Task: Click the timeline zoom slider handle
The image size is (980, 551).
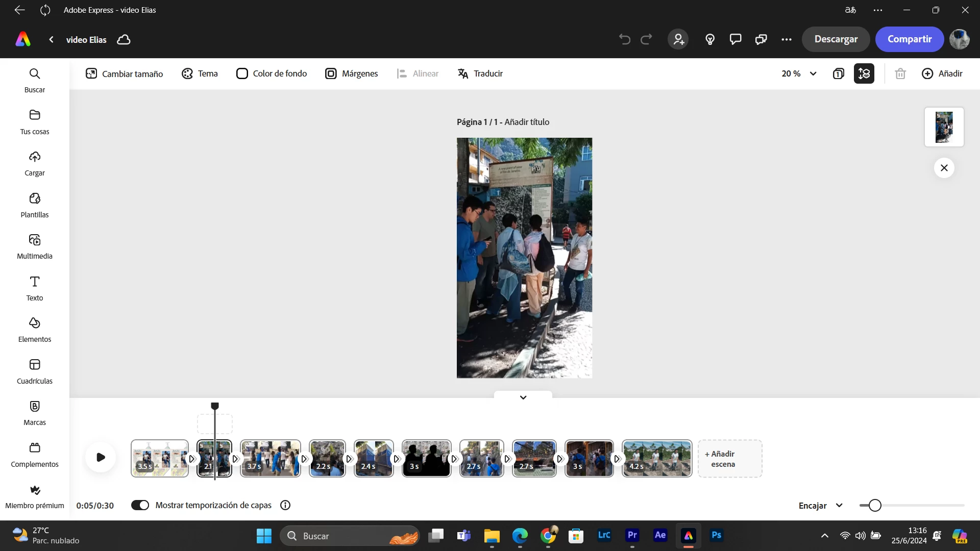Action: point(875,505)
